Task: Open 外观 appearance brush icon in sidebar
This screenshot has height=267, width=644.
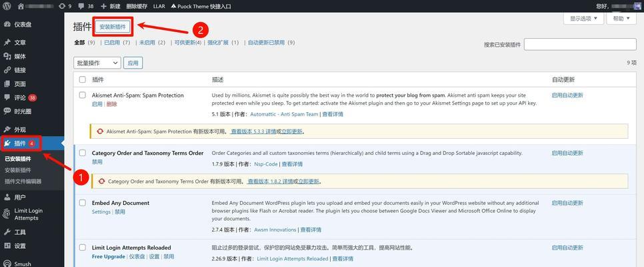Action: coord(7,129)
